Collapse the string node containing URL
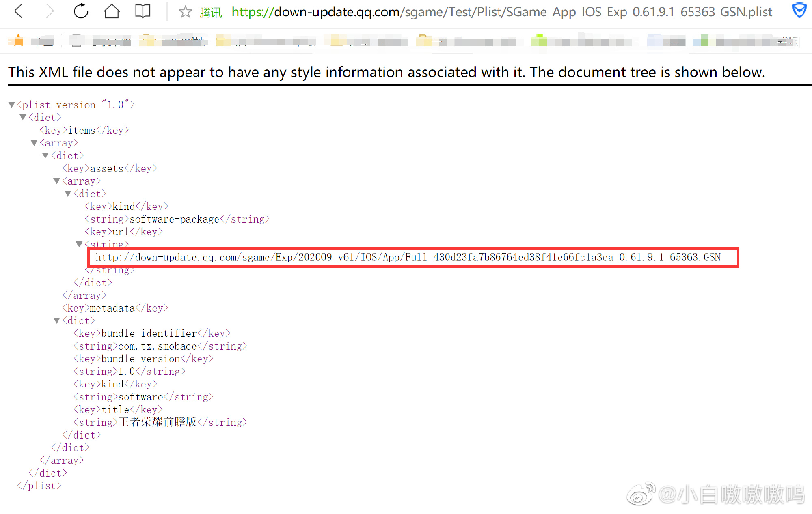812x514 pixels. tap(79, 244)
